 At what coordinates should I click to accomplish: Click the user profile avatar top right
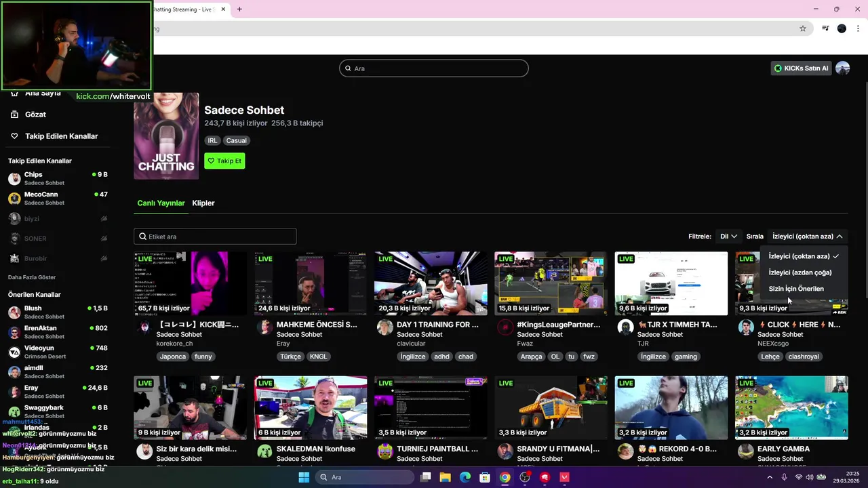click(842, 68)
